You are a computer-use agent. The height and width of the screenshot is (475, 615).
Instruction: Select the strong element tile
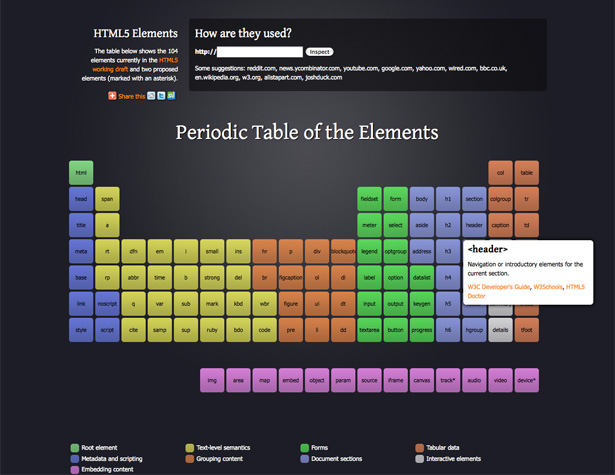click(x=212, y=277)
